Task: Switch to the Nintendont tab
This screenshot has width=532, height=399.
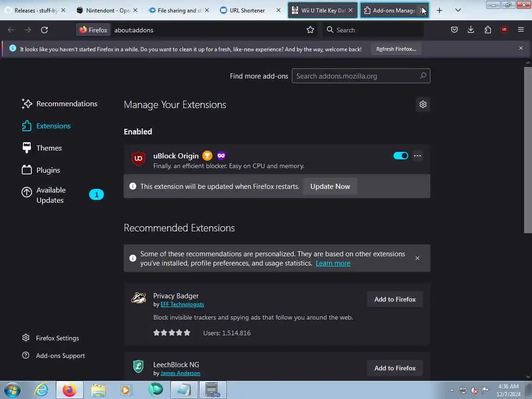Action: [107, 11]
